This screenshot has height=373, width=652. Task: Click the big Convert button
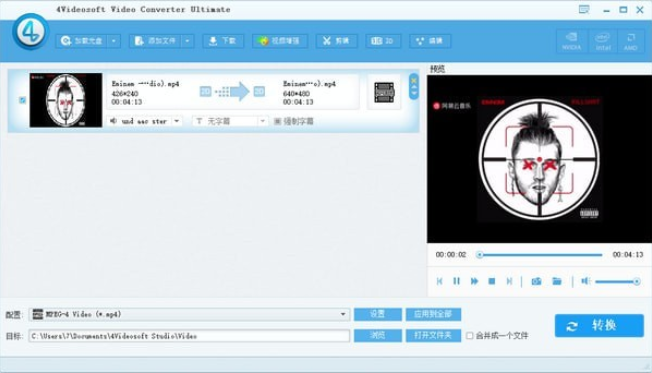tap(599, 326)
